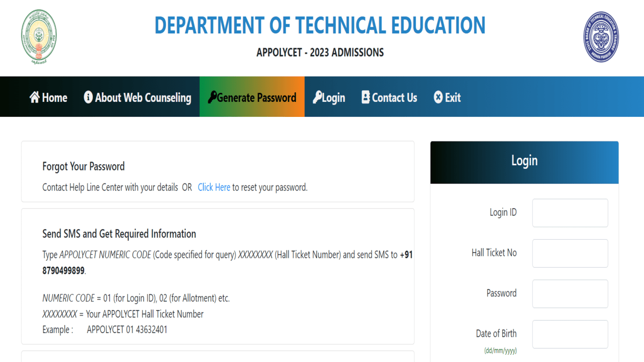The height and width of the screenshot is (362, 644).
Task: Follow the Click Here password reset link
Action: (x=214, y=187)
